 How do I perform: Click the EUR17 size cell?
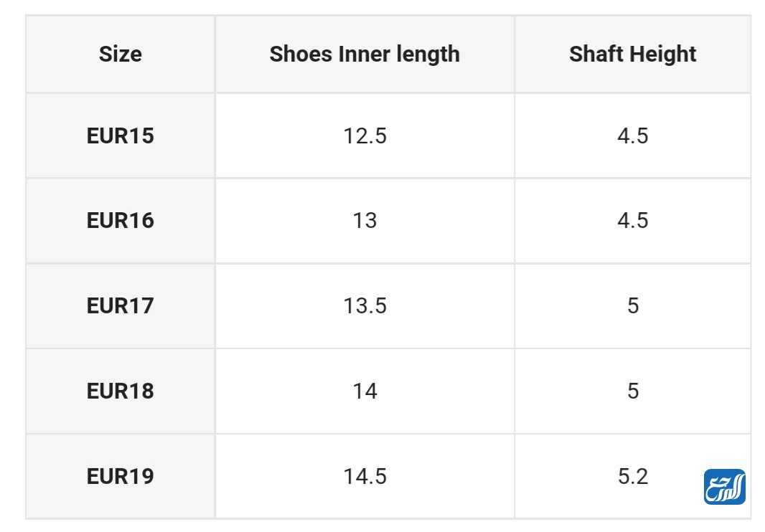coord(120,305)
